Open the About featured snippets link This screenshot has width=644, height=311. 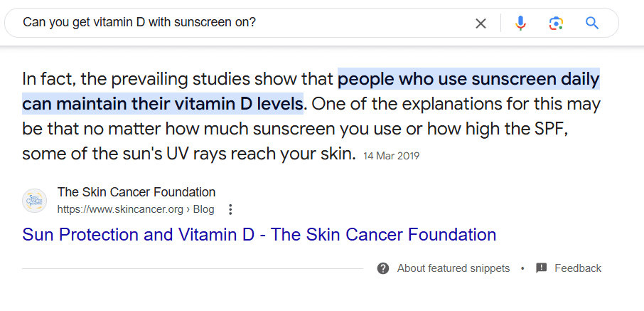453,268
